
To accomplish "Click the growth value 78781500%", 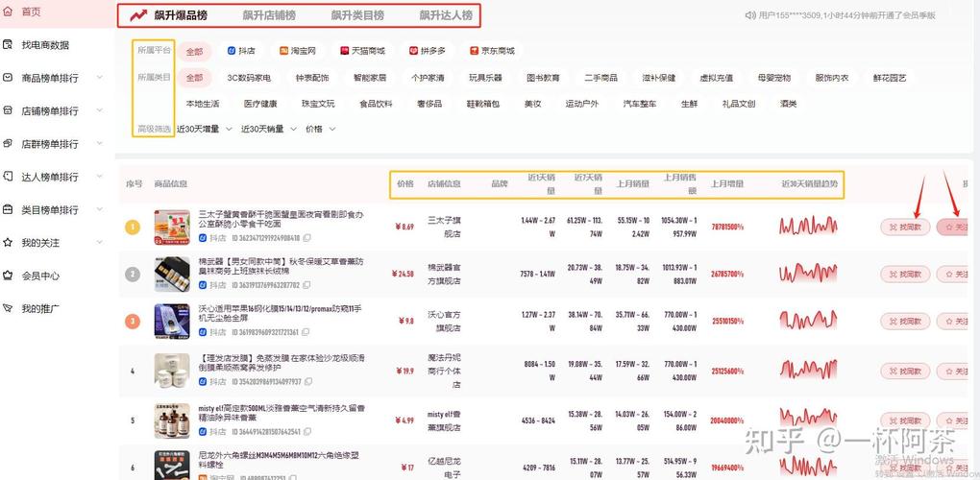I will [727, 228].
